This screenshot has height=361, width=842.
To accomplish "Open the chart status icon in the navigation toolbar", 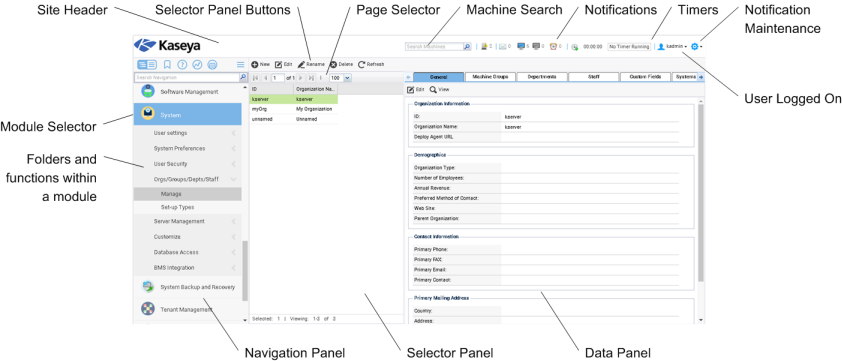I will click(197, 64).
